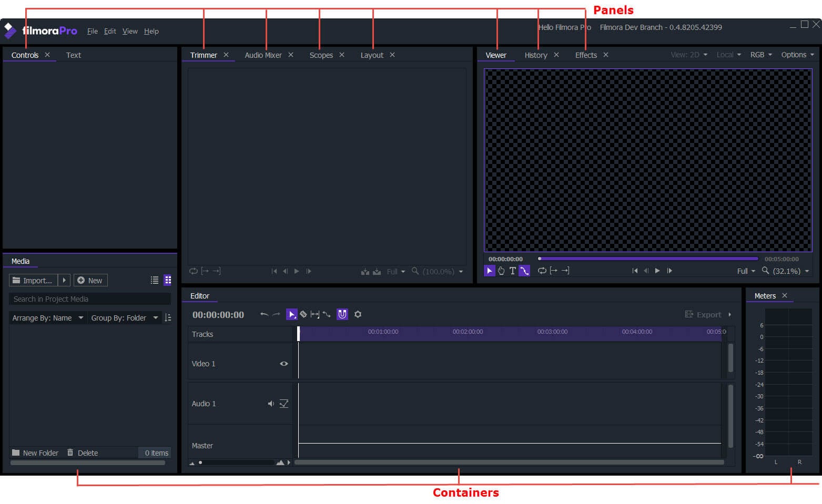Open the Local dropdown in Viewer

(x=728, y=55)
